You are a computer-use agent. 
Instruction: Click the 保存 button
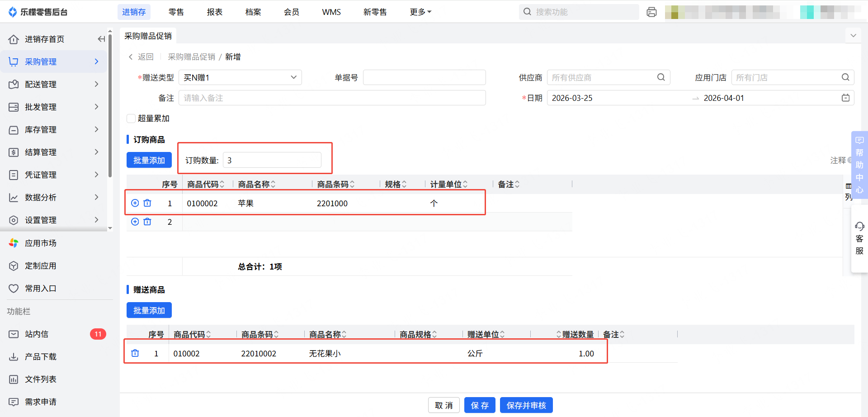[x=480, y=405]
